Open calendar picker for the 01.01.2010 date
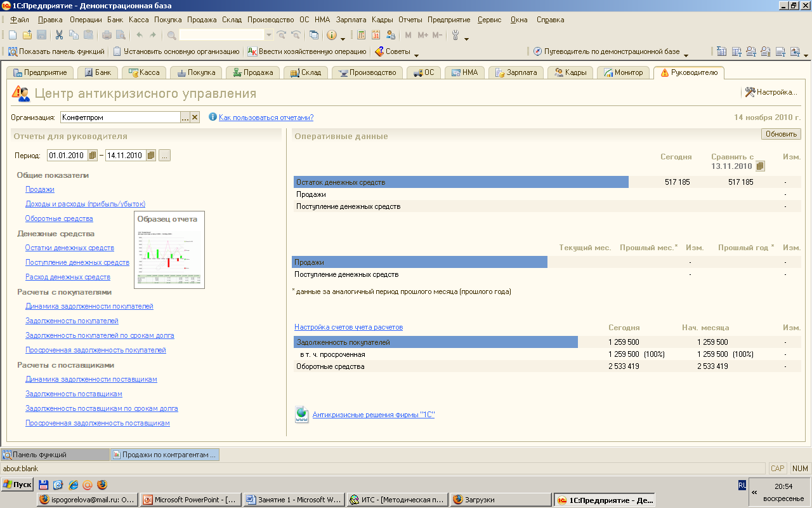 click(x=93, y=155)
